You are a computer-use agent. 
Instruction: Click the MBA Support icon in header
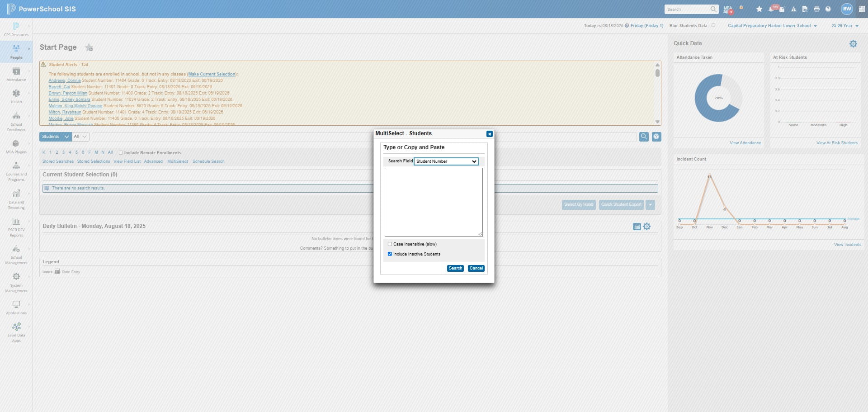(x=728, y=9)
